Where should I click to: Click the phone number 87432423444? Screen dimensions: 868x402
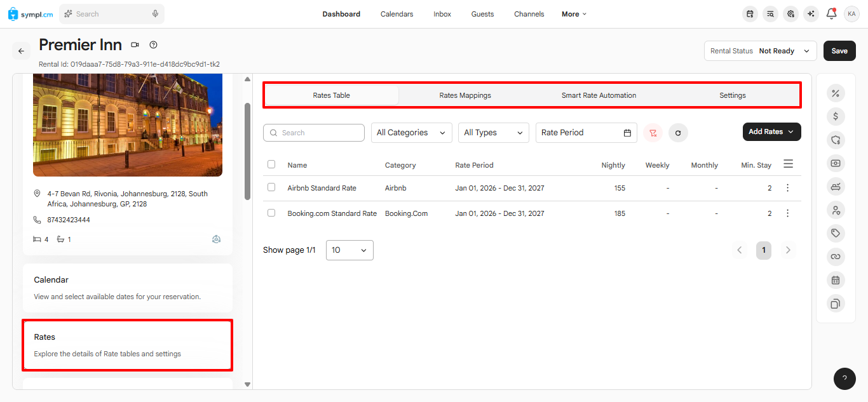[x=69, y=220]
